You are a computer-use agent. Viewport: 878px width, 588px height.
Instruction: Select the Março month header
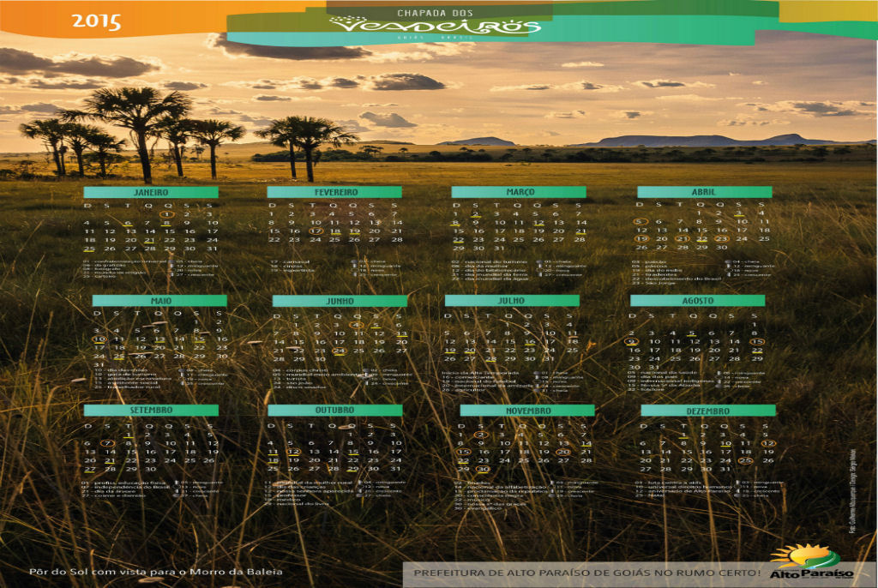click(519, 192)
